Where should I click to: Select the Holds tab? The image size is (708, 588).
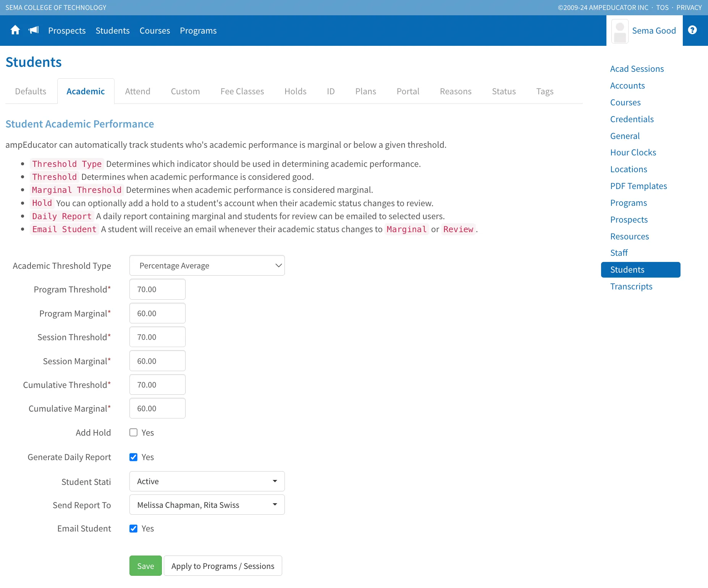[295, 91]
